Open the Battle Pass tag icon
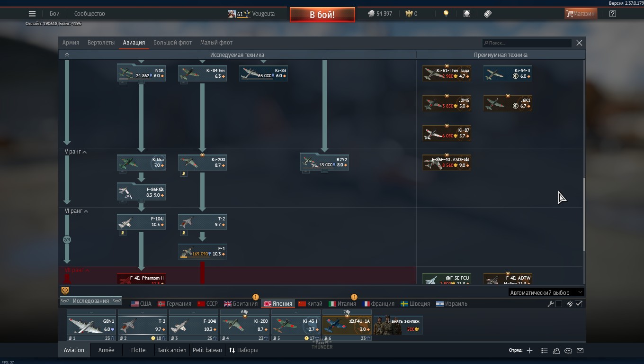Image resolution: width=644 pixels, height=364 pixels. pyautogui.click(x=488, y=14)
